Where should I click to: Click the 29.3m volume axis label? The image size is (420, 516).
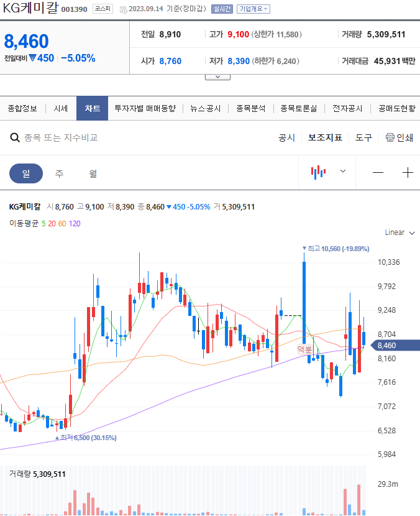tap(388, 484)
